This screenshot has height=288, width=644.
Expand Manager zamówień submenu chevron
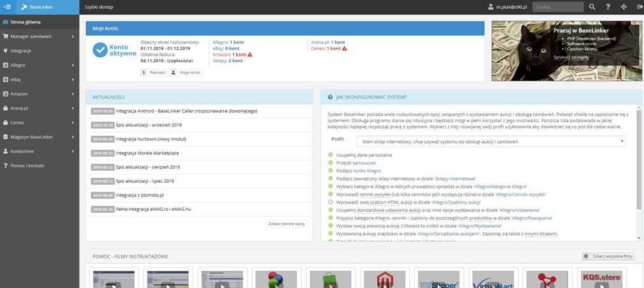tap(73, 36)
